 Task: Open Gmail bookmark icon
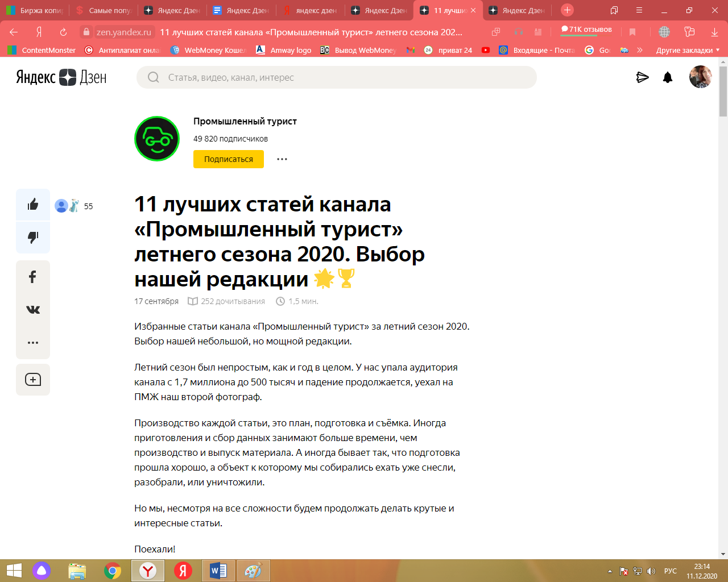(411, 50)
